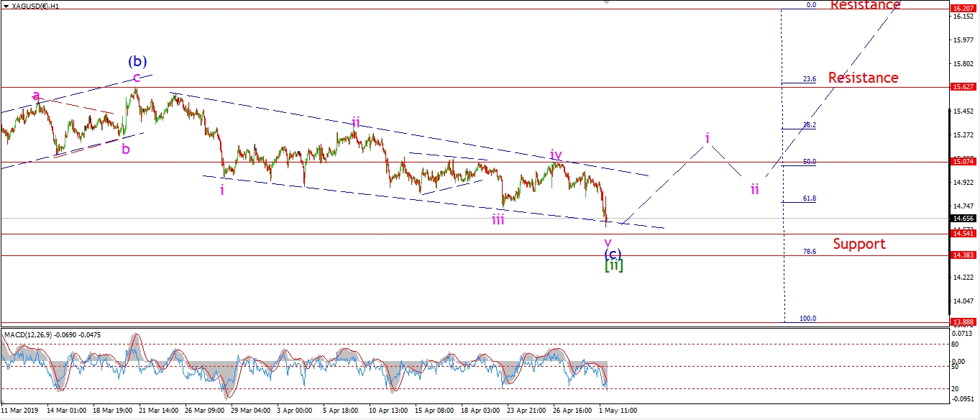Screen dimensions: 980x420
Task: Select the 13.888 price level tag
Action: click(x=962, y=322)
